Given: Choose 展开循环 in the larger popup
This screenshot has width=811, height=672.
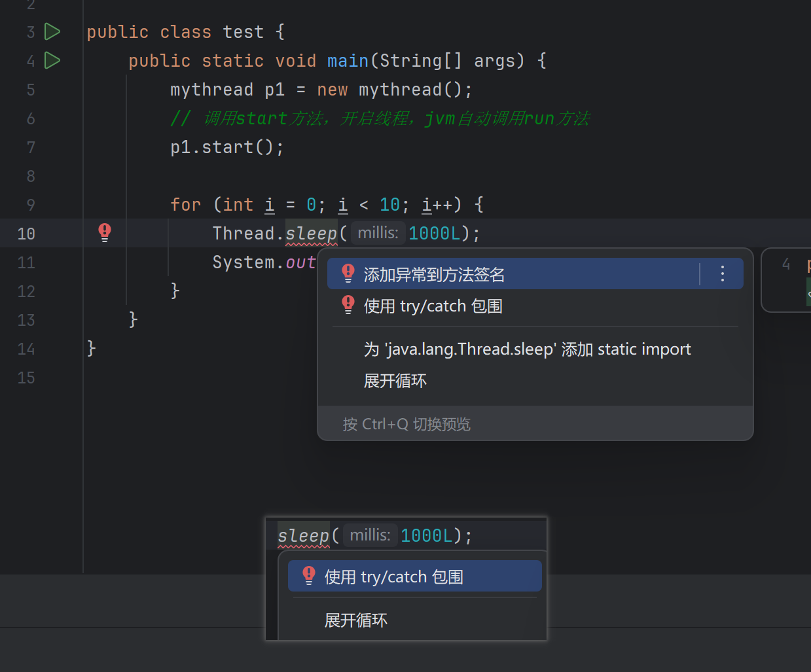Looking at the screenshot, I should pyautogui.click(x=395, y=381).
